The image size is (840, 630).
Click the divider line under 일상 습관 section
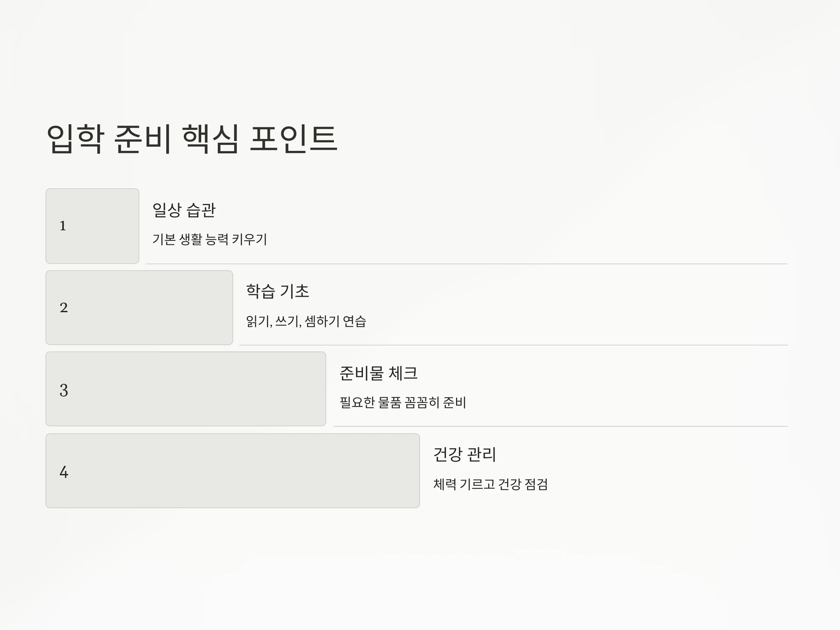pyautogui.click(x=467, y=264)
